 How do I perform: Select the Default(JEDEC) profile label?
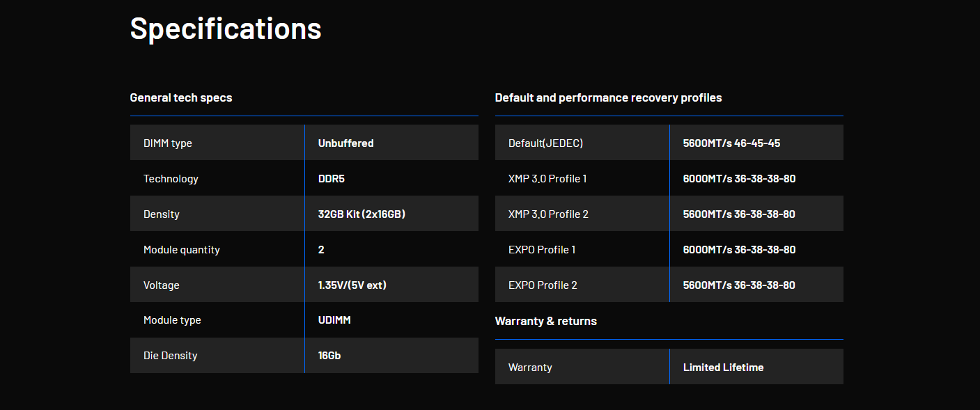545,143
